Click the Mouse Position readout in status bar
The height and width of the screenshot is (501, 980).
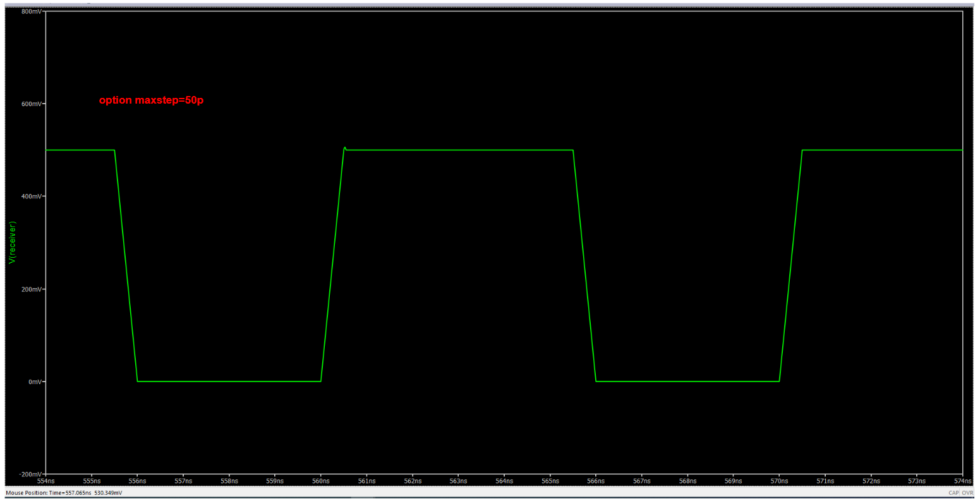(x=64, y=493)
